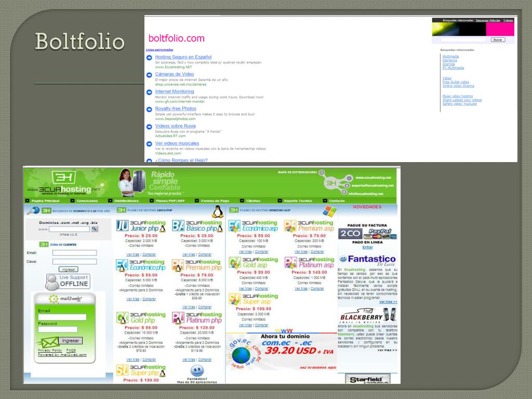532x399 pixels.
Task: Click blue arrow icon beside Ver videos musicales
Action: 149,144
